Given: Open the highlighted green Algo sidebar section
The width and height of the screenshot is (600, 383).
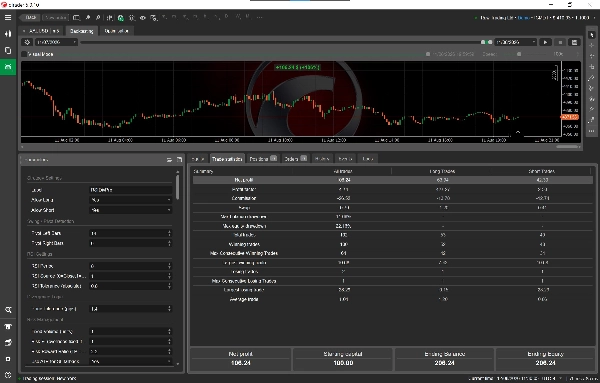Looking at the screenshot, I should click(8, 67).
